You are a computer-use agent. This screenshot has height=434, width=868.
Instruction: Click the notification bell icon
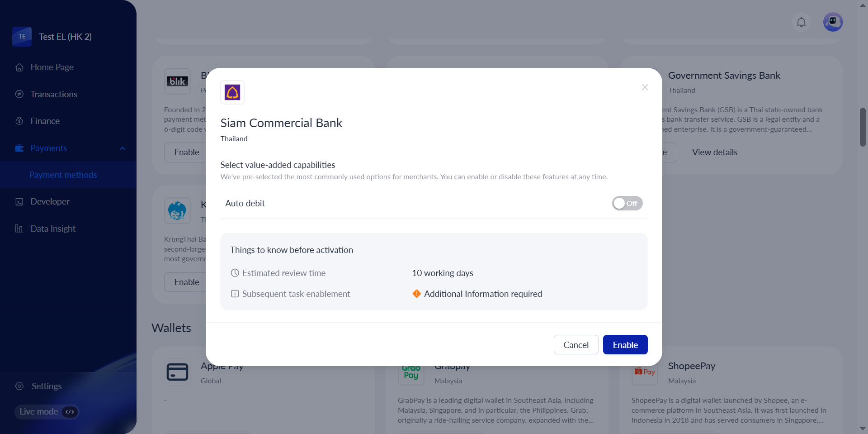[801, 22]
